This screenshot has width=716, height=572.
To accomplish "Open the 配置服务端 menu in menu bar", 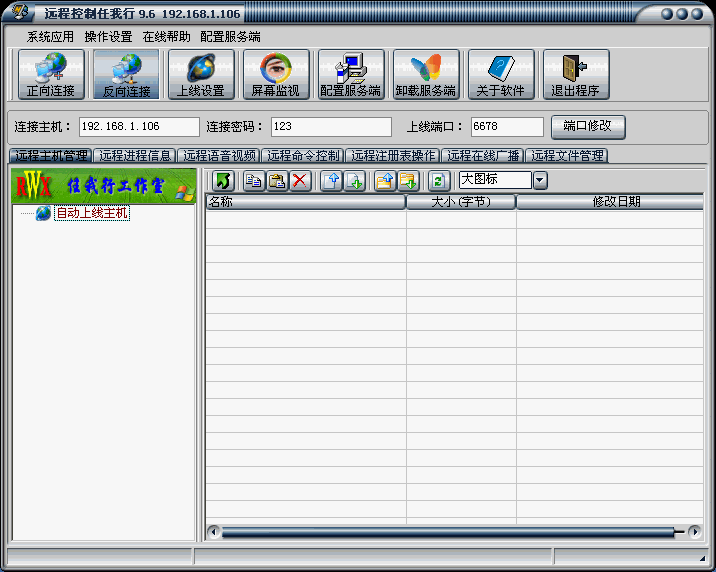I will click(230, 36).
